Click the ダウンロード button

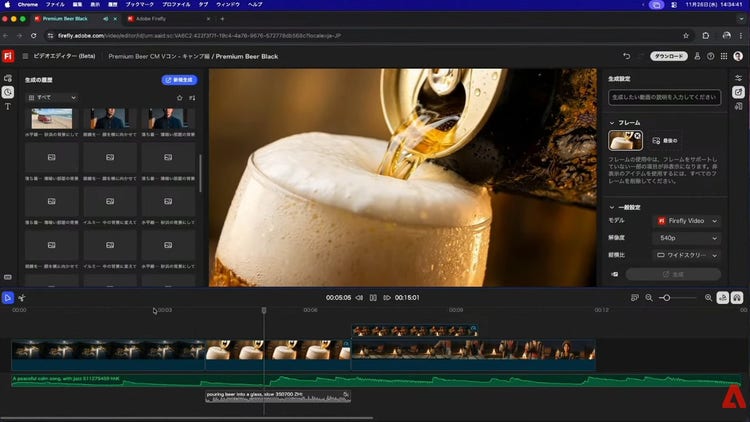[x=669, y=56]
